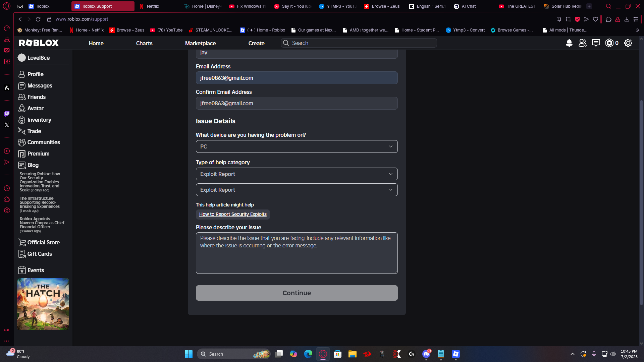The width and height of the screenshot is (644, 362).
Task: Click in the issue description textarea
Action: tap(297, 253)
